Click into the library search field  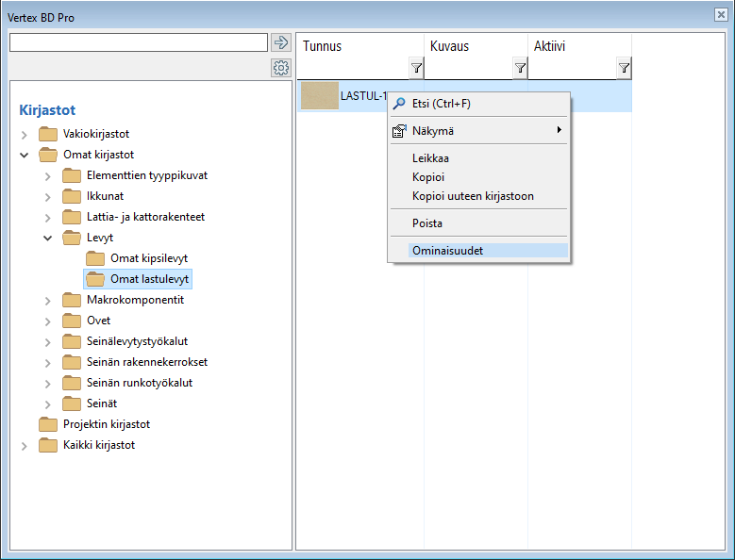point(139,42)
